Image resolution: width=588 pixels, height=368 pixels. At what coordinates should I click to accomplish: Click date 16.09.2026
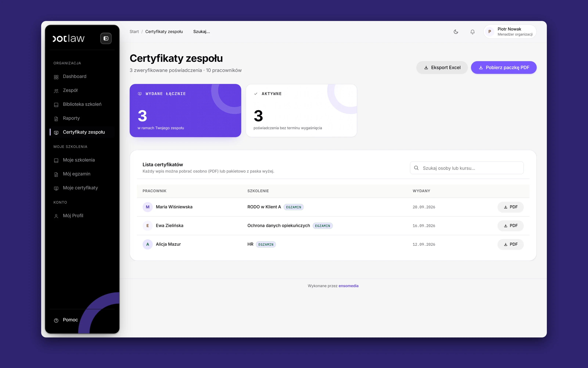click(424, 226)
